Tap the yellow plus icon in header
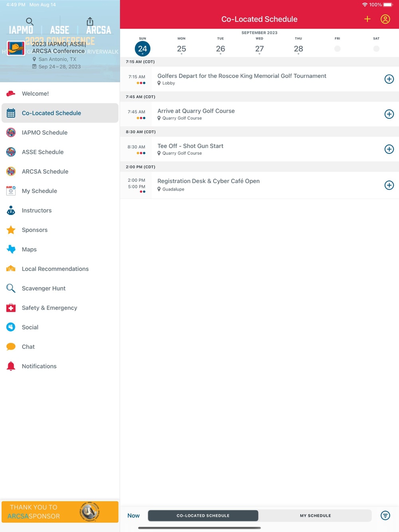 point(367,19)
